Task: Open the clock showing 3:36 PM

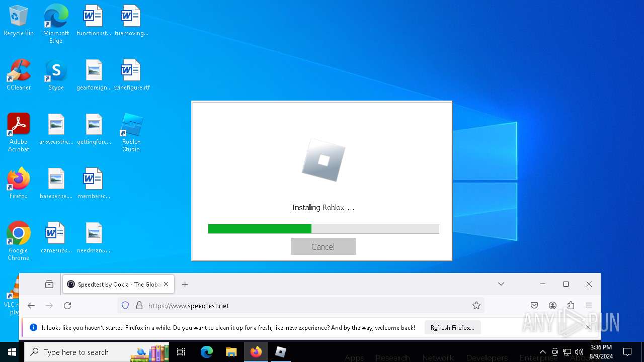Action: click(x=601, y=352)
